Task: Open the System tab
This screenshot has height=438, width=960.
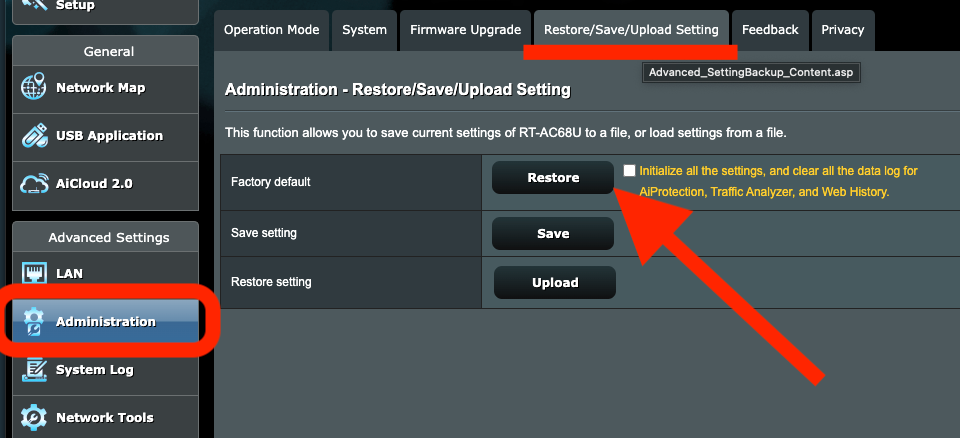Action: tap(364, 30)
